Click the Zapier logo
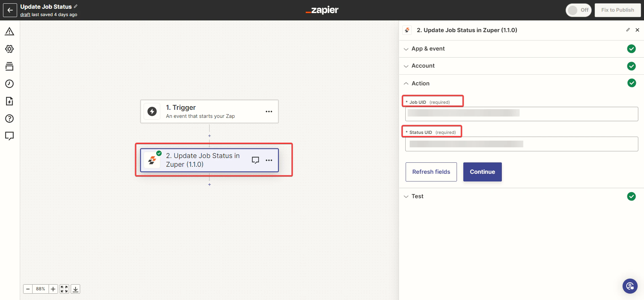This screenshot has width=644, height=300. (322, 10)
